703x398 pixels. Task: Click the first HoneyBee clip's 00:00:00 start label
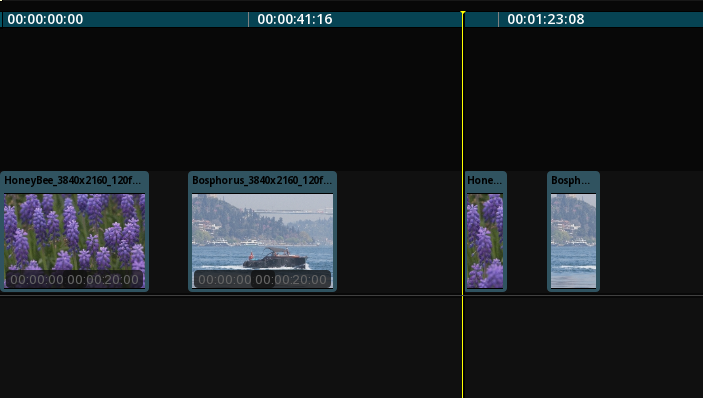[37, 280]
